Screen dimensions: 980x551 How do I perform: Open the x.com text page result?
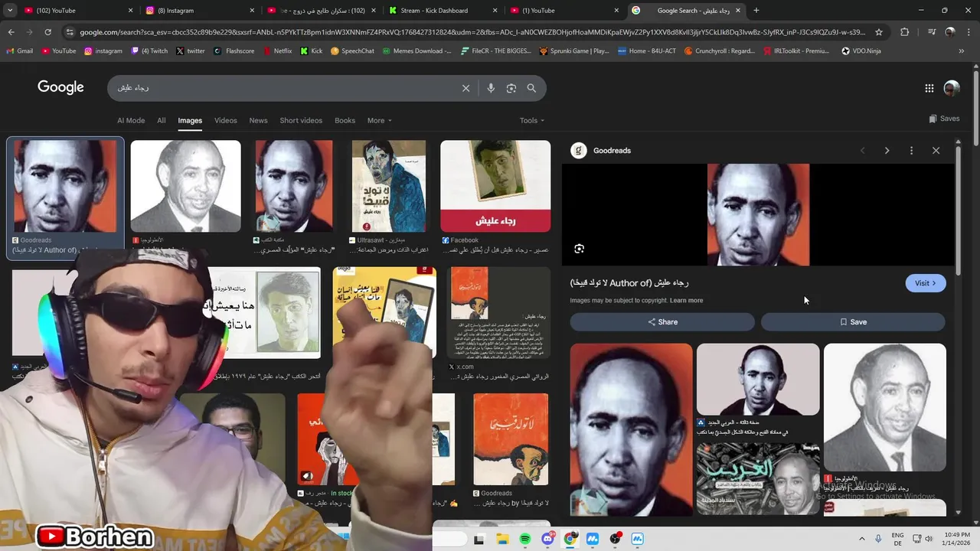(498, 313)
